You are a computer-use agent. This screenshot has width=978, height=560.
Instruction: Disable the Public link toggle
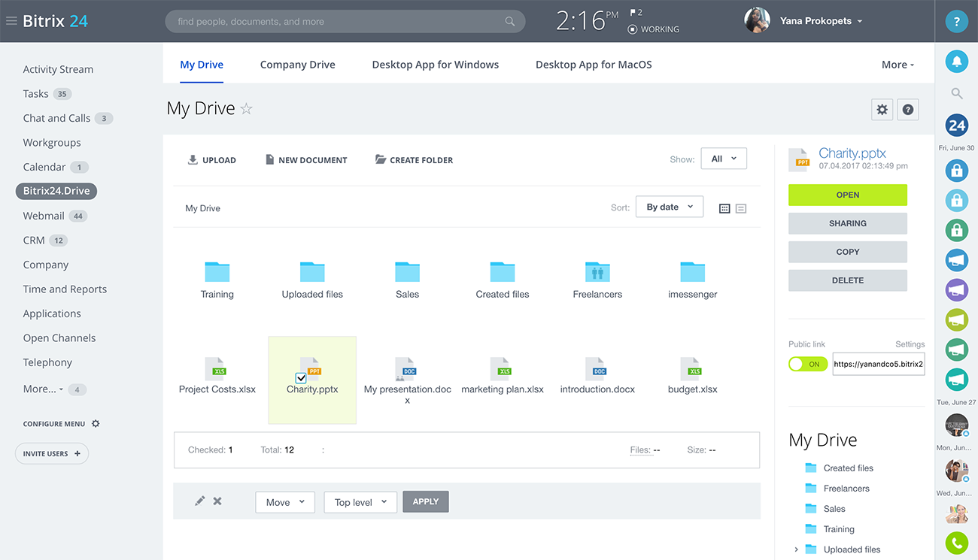click(807, 363)
